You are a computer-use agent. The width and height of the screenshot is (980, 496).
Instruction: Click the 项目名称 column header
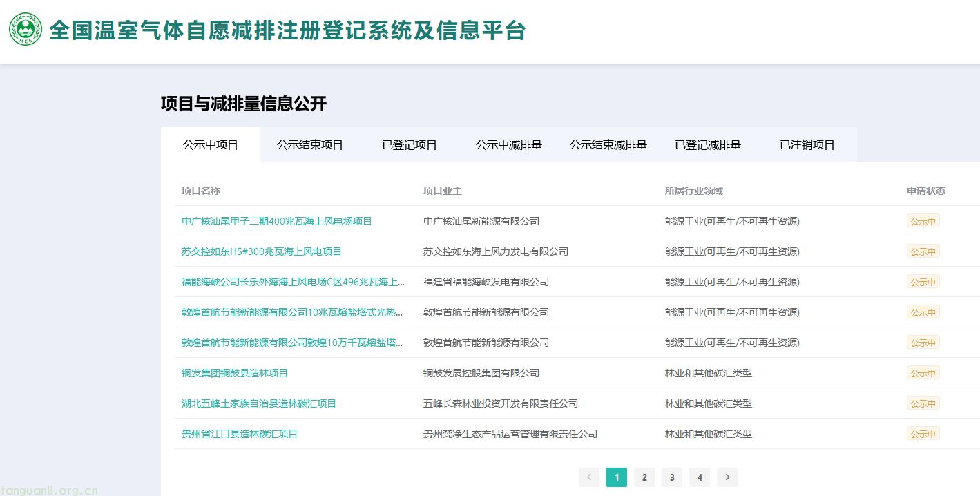tap(201, 191)
